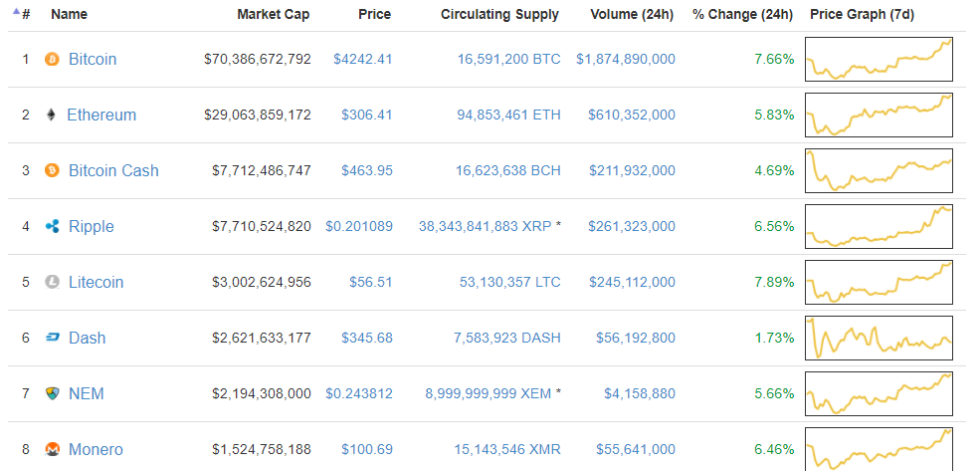Image resolution: width=980 pixels, height=471 pixels.
Task: Sort by Market Cap column header
Action: 273,15
